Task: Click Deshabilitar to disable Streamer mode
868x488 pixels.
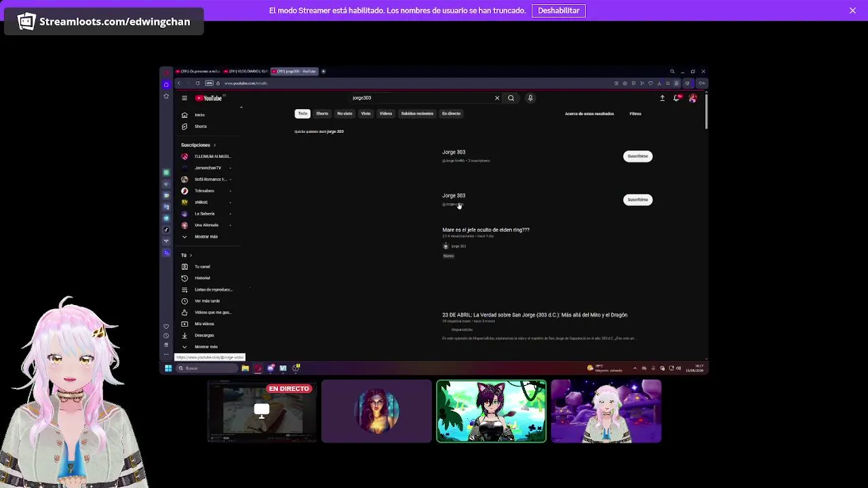Action: (559, 11)
